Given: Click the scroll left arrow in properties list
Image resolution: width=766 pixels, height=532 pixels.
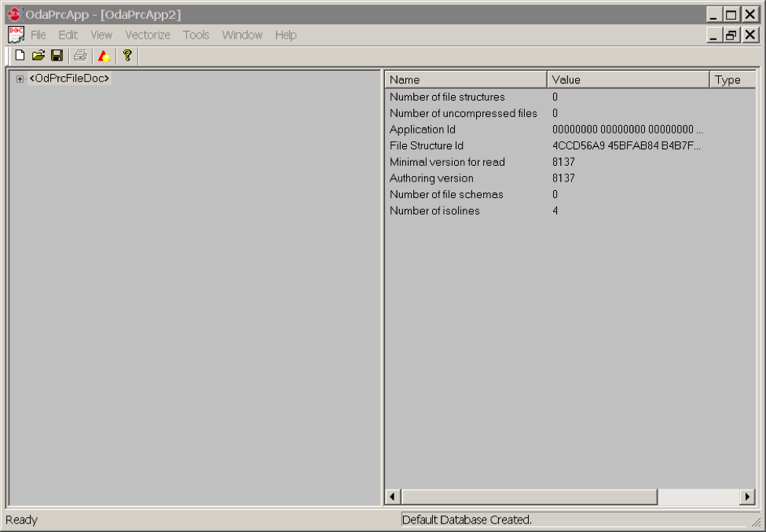Looking at the screenshot, I should point(392,497).
